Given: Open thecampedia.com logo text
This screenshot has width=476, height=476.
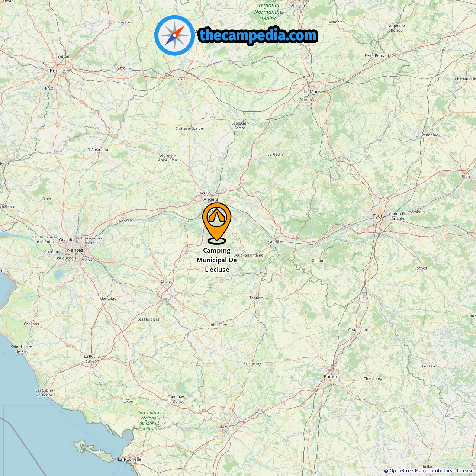Looking at the screenshot, I should coord(258,36).
